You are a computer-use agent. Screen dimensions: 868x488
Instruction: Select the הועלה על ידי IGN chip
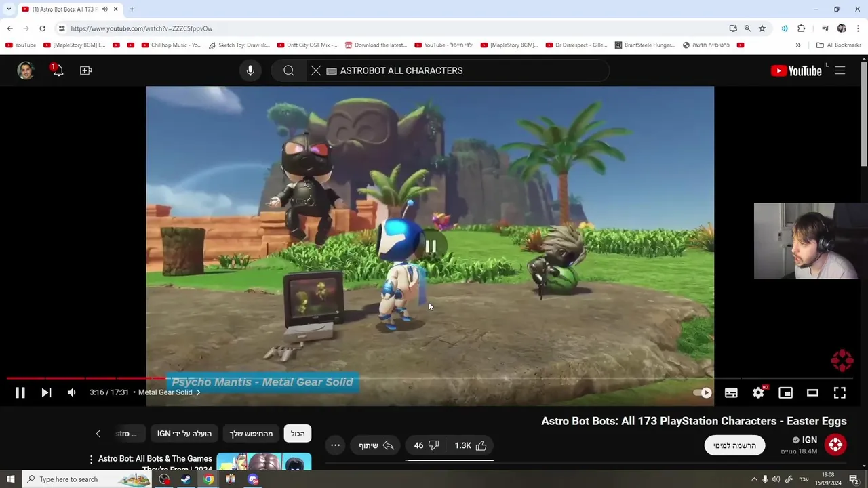pyautogui.click(x=184, y=434)
